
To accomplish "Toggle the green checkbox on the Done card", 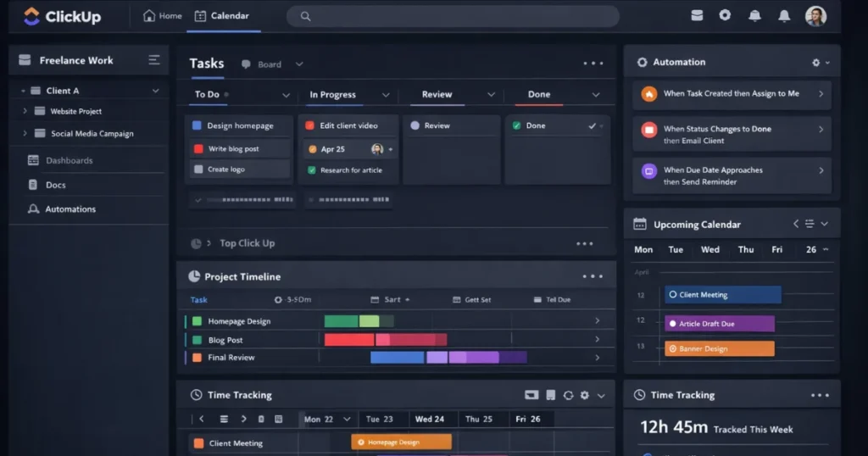I will 516,125.
